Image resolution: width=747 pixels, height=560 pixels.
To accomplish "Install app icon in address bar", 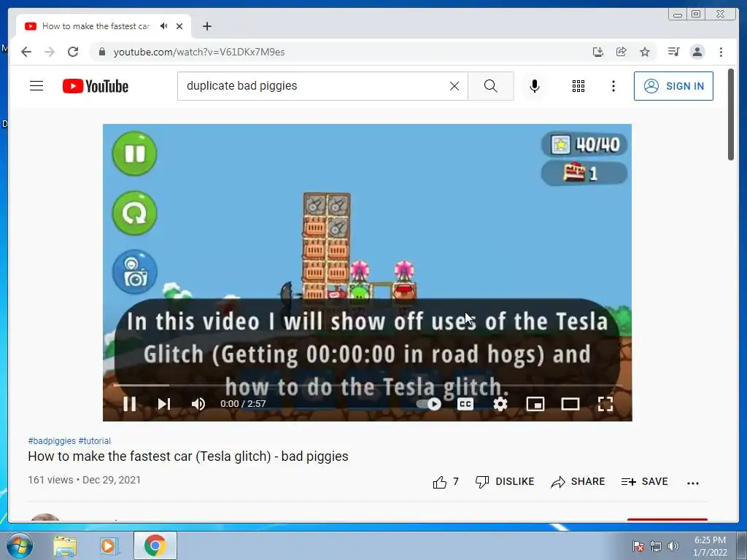I will pos(598,52).
